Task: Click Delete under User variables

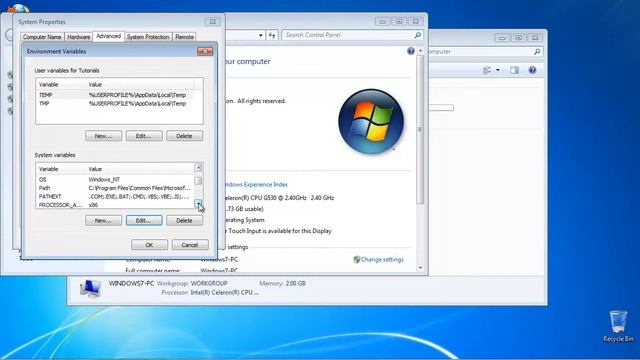Action: point(184,136)
